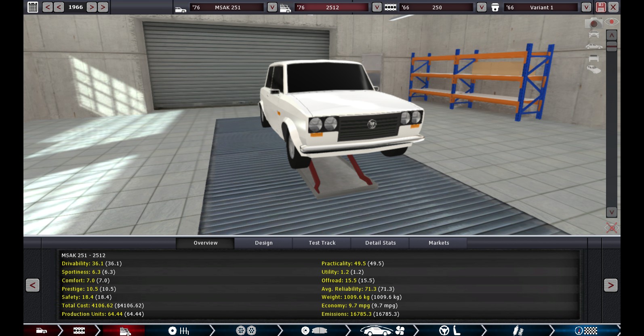The image size is (644, 336).
Task: Open the highlighted trim step in the bottom bar
Action: [x=124, y=331]
